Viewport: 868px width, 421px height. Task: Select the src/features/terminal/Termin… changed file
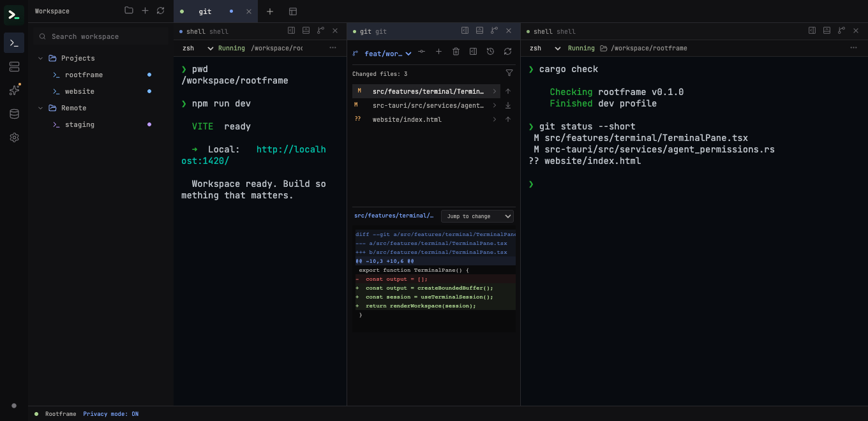426,91
